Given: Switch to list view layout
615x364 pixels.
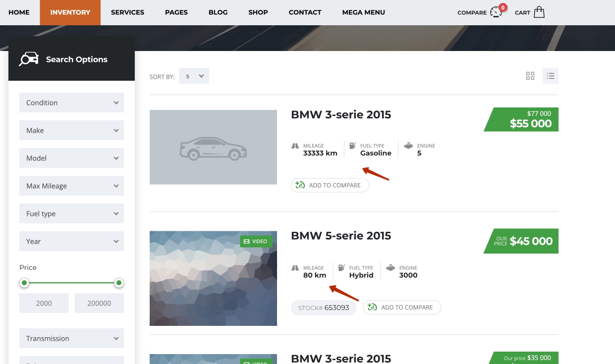Looking at the screenshot, I should click(550, 76).
